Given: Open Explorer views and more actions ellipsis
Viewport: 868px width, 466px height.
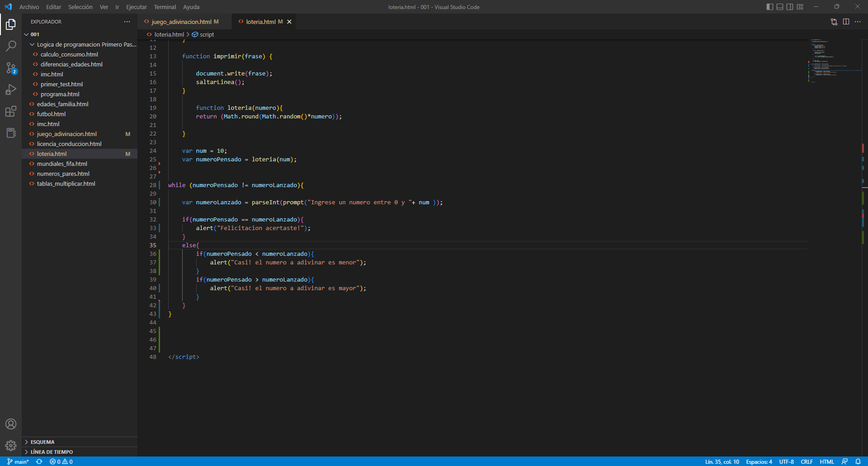Looking at the screenshot, I should [127, 22].
